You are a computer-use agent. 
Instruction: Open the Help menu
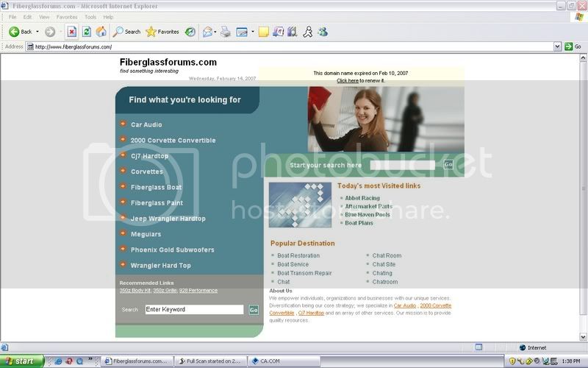[x=108, y=17]
